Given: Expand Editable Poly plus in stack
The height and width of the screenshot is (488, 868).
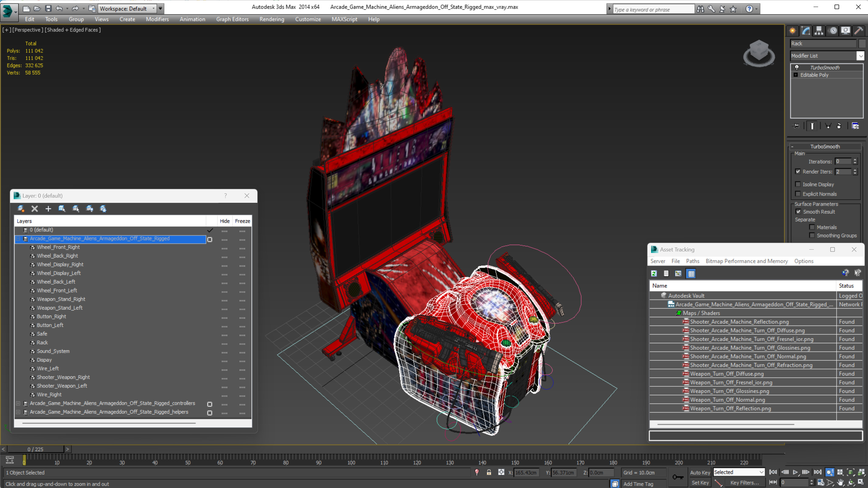Looking at the screenshot, I should [x=796, y=75].
